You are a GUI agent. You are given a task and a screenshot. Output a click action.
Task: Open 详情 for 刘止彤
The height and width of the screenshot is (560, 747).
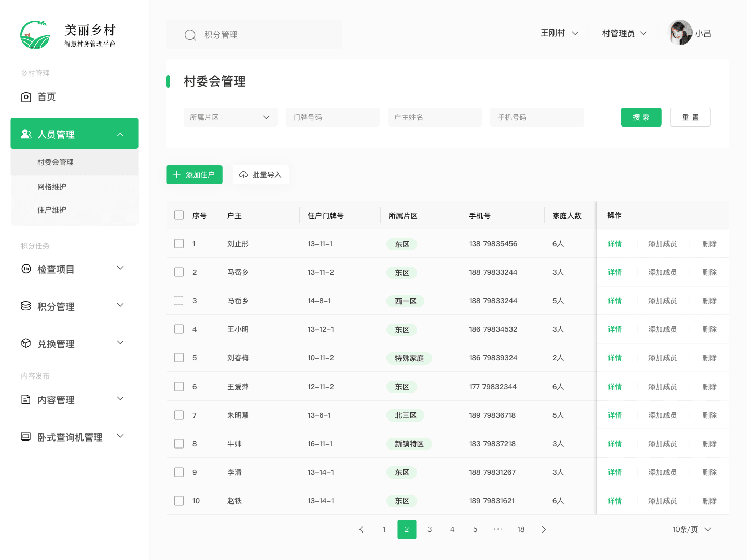pos(615,244)
